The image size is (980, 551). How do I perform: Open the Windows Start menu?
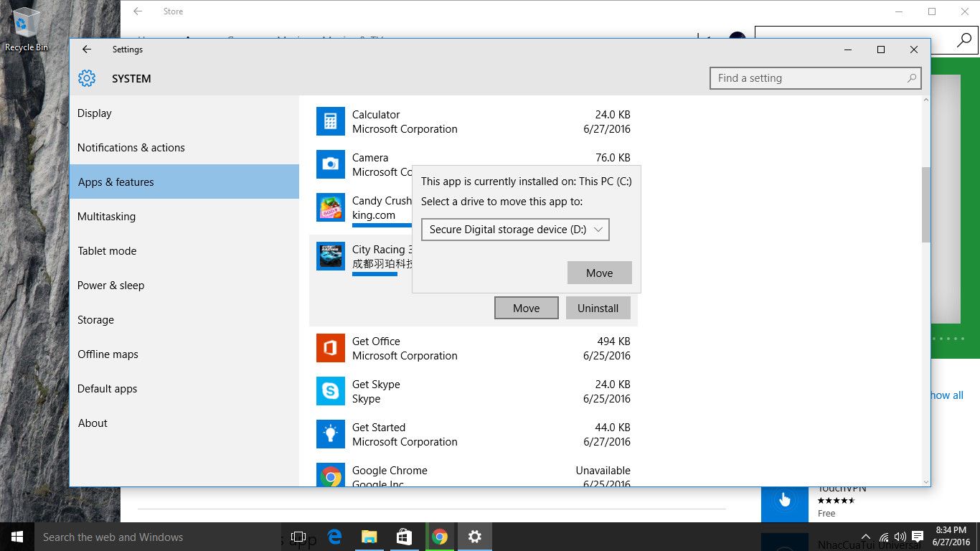17,537
